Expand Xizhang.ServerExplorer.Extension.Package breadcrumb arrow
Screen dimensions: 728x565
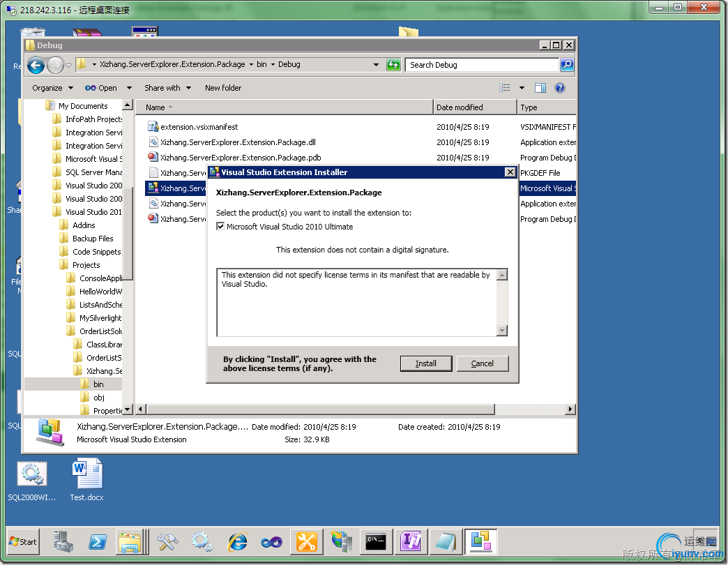click(251, 65)
